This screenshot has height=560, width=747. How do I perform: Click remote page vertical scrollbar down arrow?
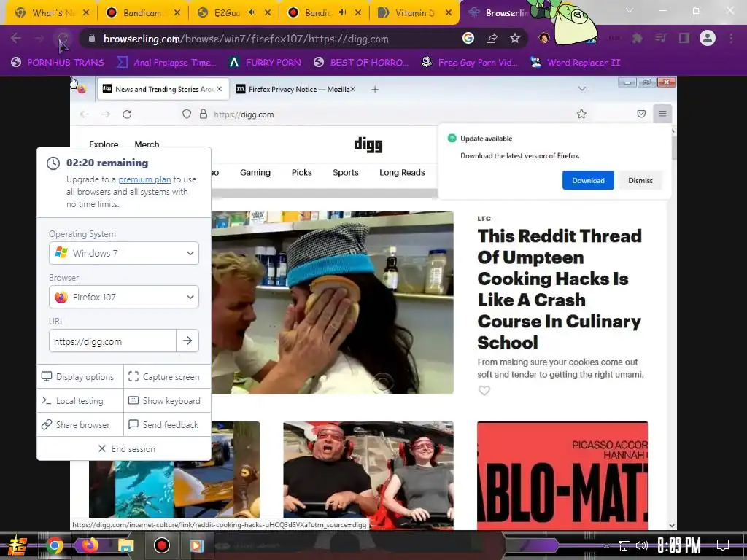coord(672,525)
